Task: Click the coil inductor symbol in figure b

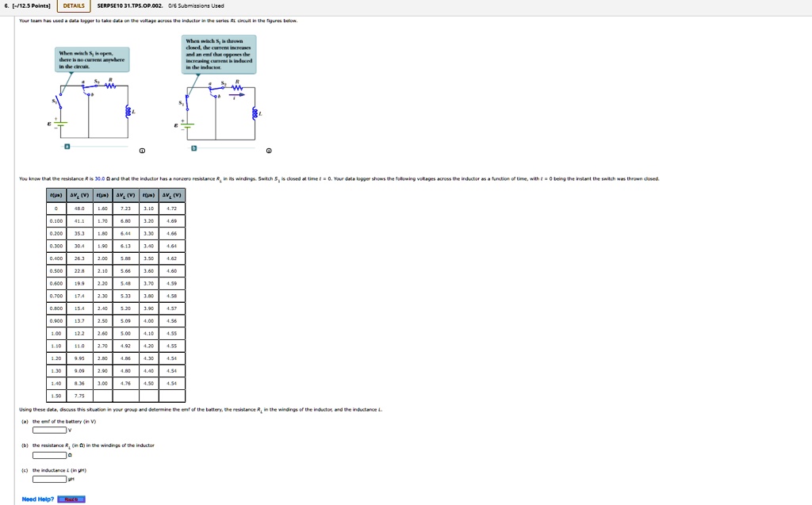Action: 255,113
